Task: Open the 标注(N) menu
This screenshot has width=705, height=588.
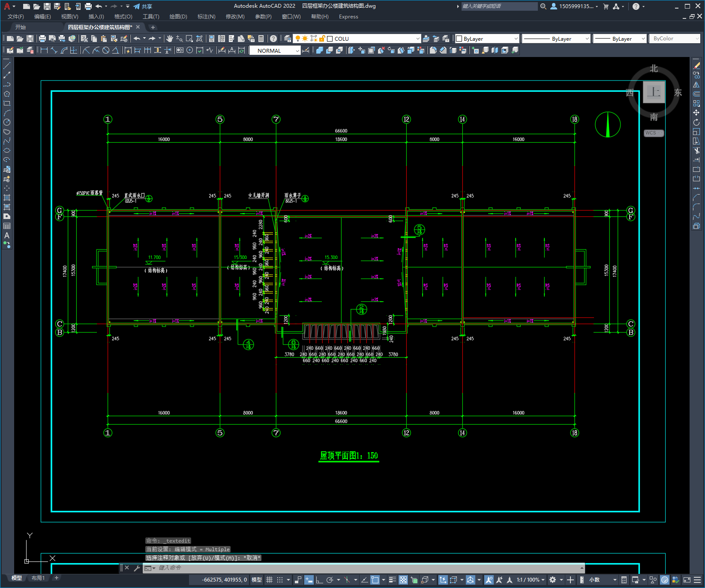Action: (x=206, y=17)
